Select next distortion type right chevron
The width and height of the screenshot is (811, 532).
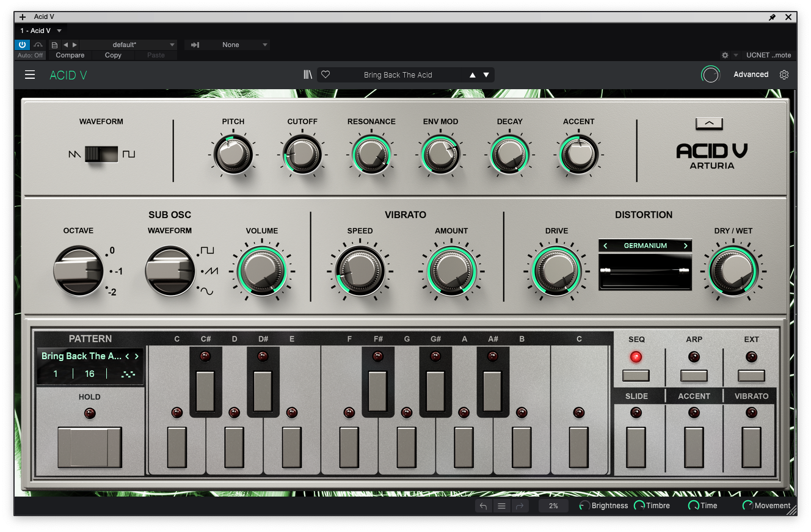coord(686,246)
